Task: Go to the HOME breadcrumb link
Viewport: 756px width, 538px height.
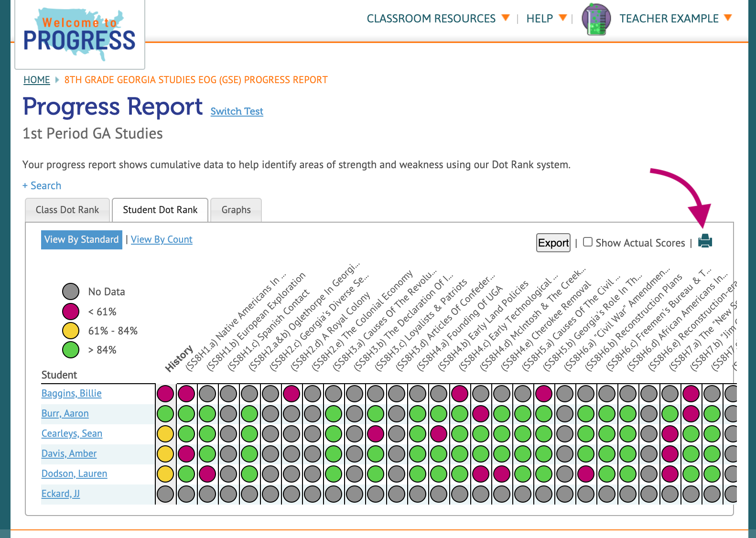Action: click(x=37, y=80)
